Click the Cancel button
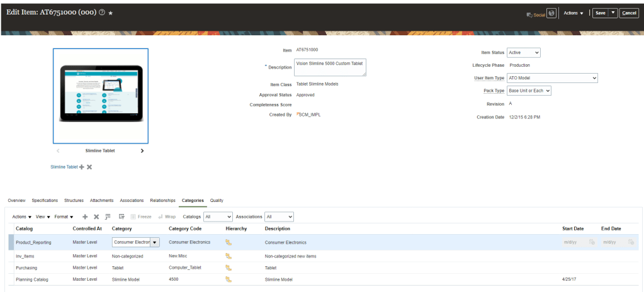This screenshot has height=292, width=644. click(x=629, y=13)
